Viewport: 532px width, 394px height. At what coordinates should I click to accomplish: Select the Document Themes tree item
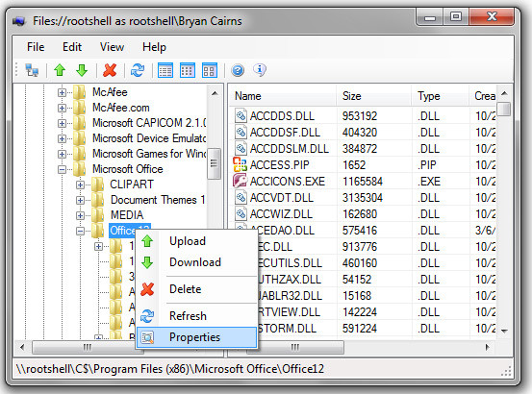pos(158,200)
